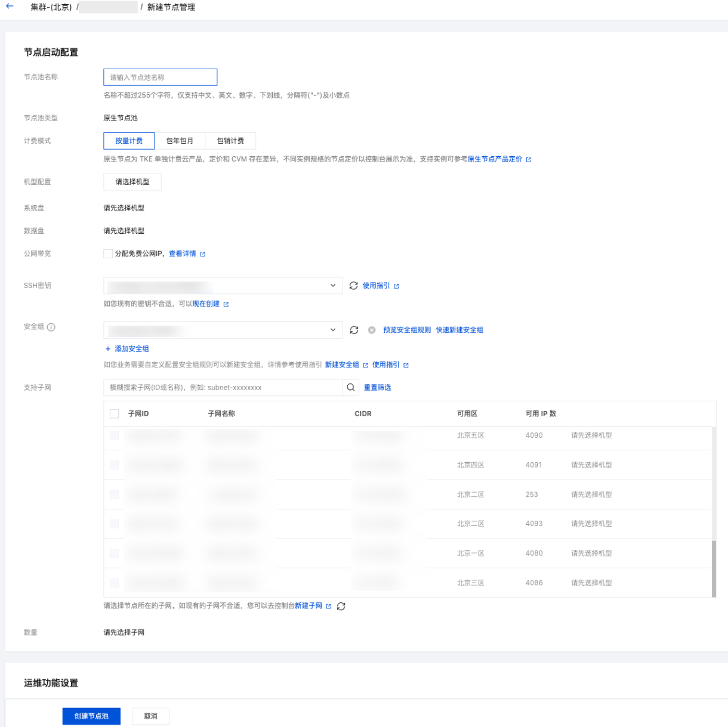Go back using the left arrow icon
Image resolution: width=728 pixels, height=727 pixels.
(x=10, y=7)
